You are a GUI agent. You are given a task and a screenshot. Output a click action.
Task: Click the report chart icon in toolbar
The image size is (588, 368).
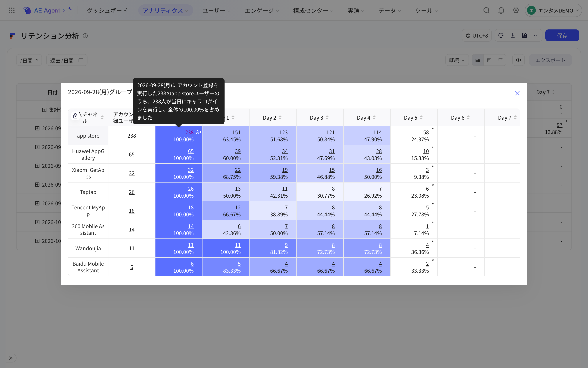point(524,36)
